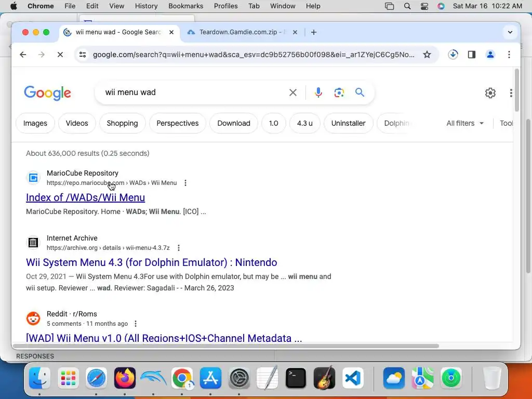The image size is (532, 399).
Task: Open the File menu
Action: pyautogui.click(x=70, y=6)
